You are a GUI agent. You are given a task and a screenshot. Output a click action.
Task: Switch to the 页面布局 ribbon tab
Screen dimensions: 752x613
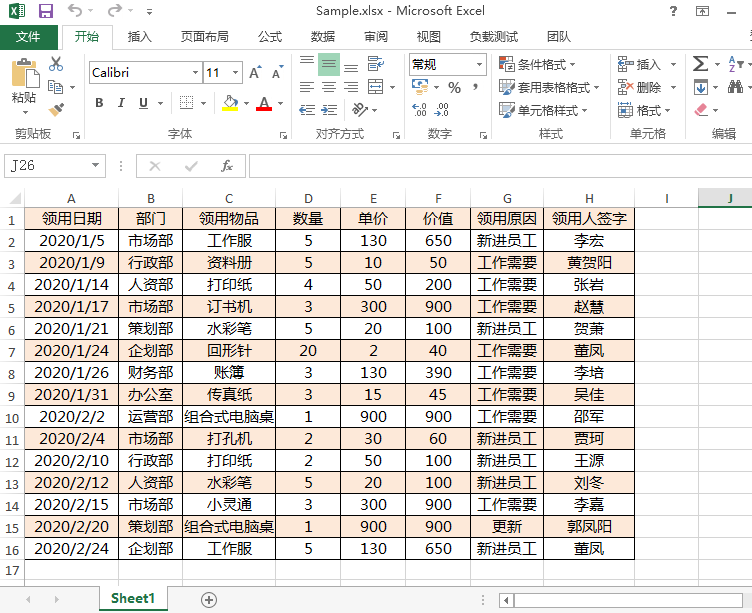pos(205,36)
